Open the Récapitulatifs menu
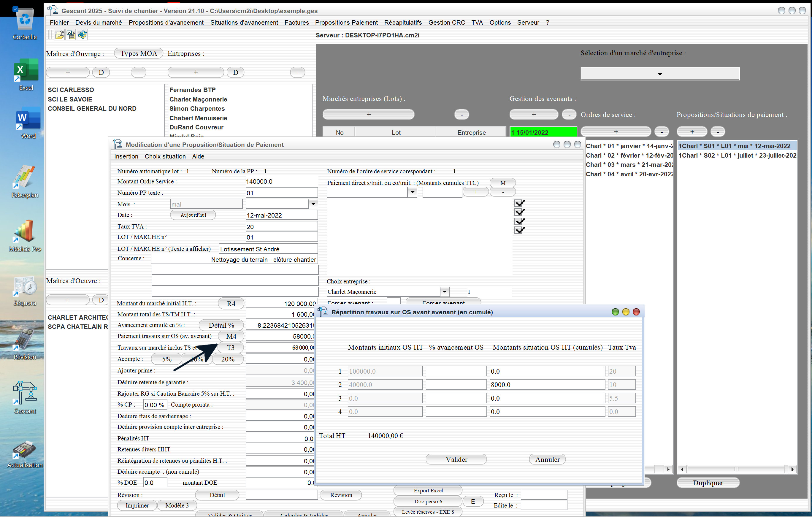Viewport: 812px width, 517px height. click(x=403, y=23)
